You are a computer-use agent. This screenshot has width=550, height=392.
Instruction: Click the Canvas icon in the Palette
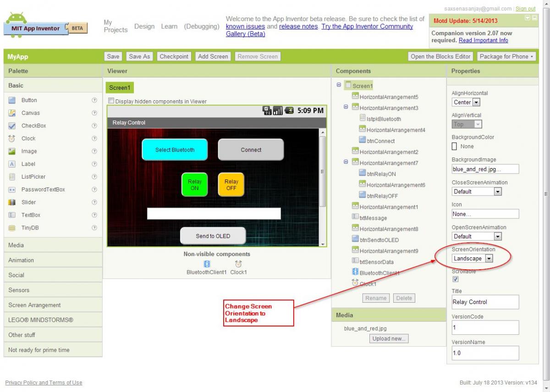click(x=12, y=113)
